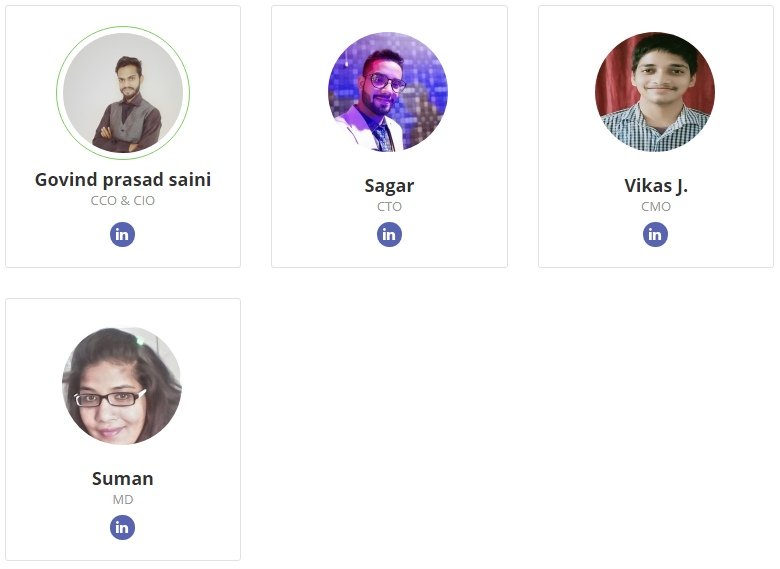Click the CCO & CIO role label
The width and height of the screenshot is (780, 569).
point(123,201)
